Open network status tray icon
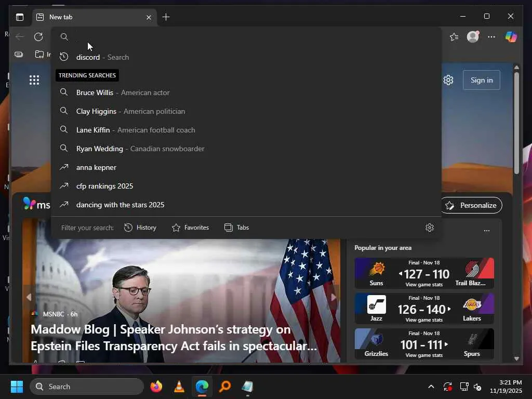532x399 pixels. click(464, 387)
